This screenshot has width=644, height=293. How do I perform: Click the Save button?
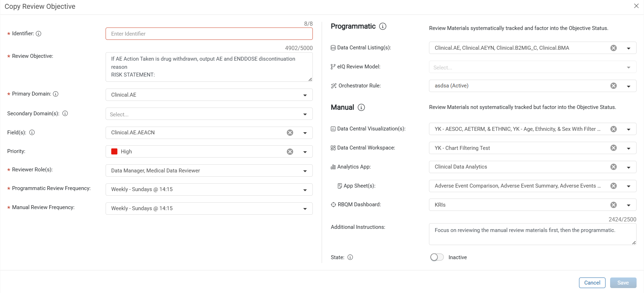pos(623,283)
